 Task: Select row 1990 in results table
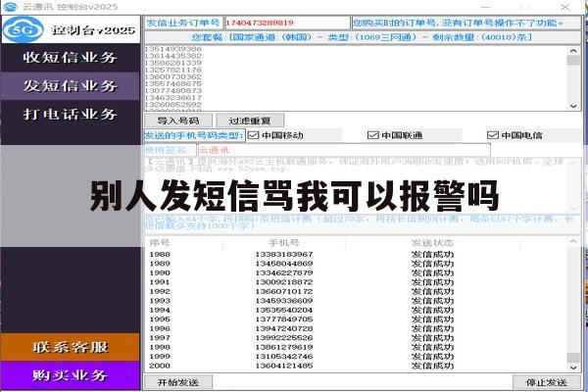click(357, 272)
